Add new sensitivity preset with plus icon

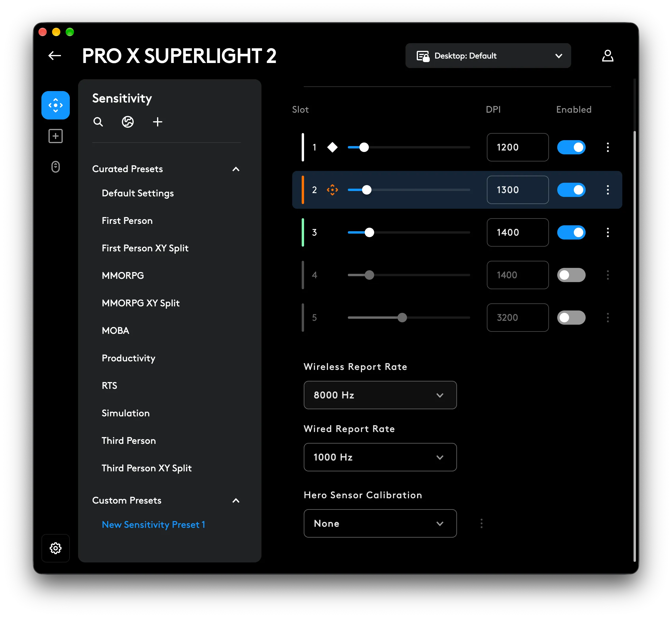158,122
